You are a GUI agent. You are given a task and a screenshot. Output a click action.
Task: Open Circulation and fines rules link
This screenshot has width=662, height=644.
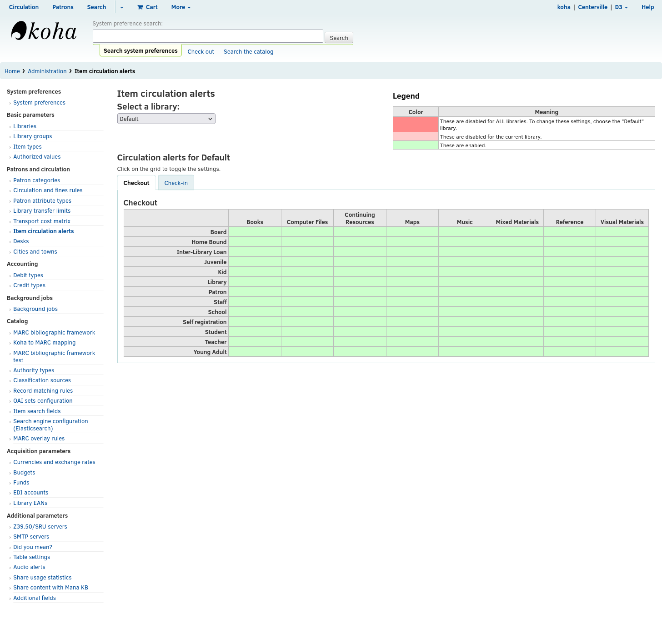click(x=48, y=190)
